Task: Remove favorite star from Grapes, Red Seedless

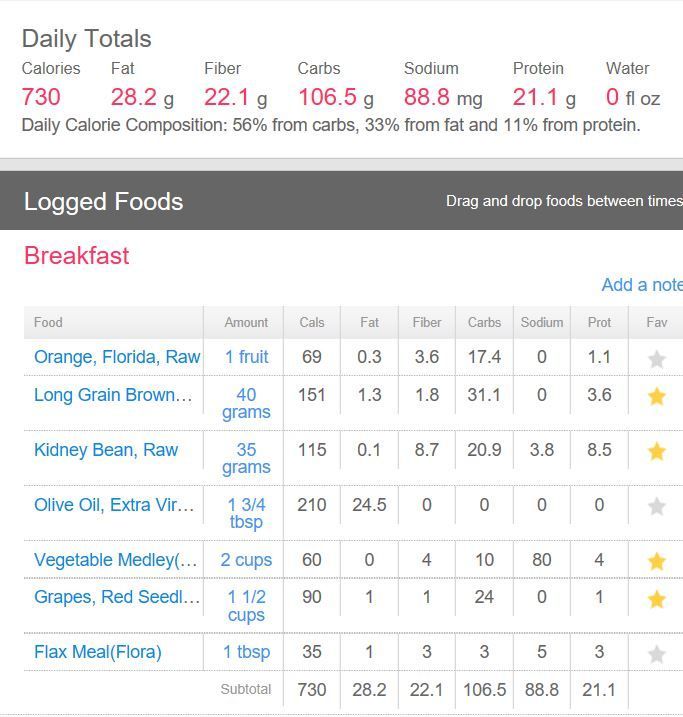Action: 657,599
